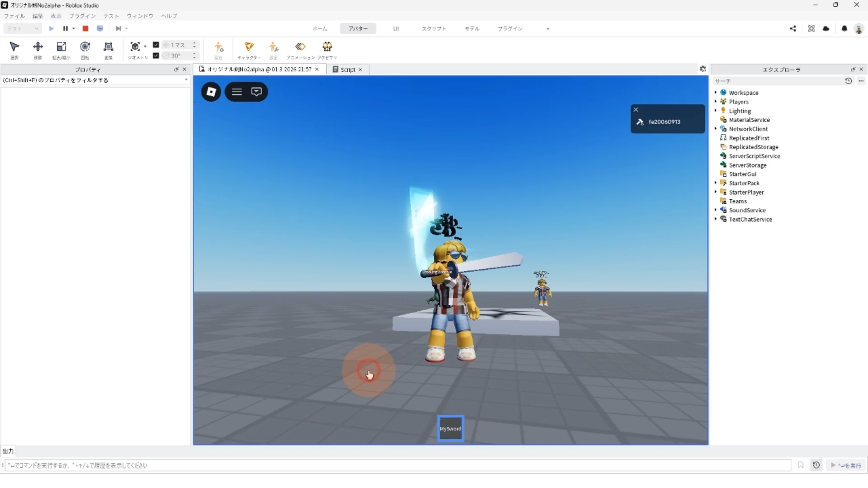The image size is (868, 488).
Task: Activate the Rotate (回転) tool
Action: 85,47
